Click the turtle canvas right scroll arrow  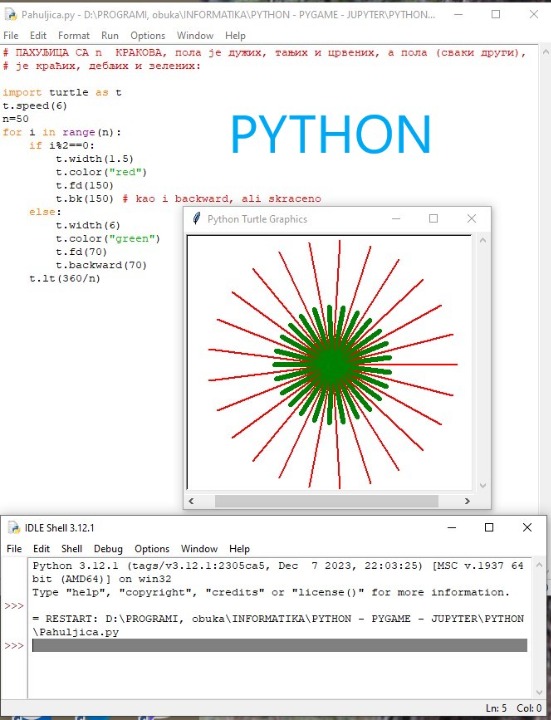[x=467, y=501]
